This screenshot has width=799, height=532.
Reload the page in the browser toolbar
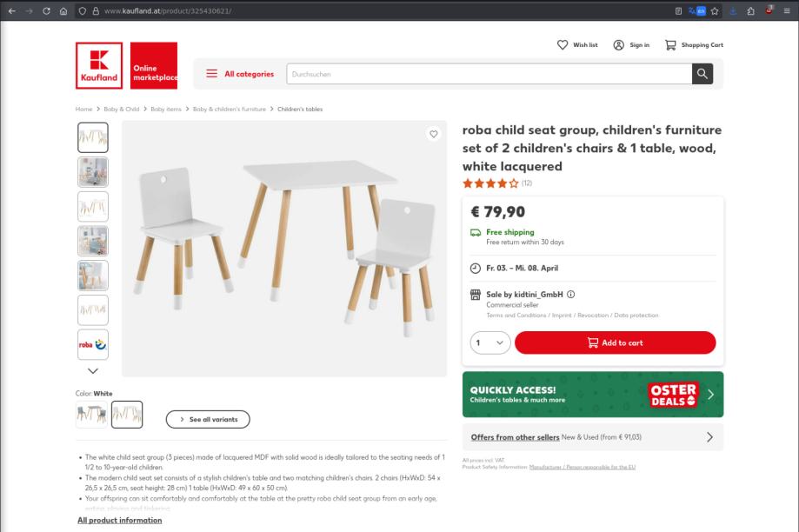(x=46, y=10)
